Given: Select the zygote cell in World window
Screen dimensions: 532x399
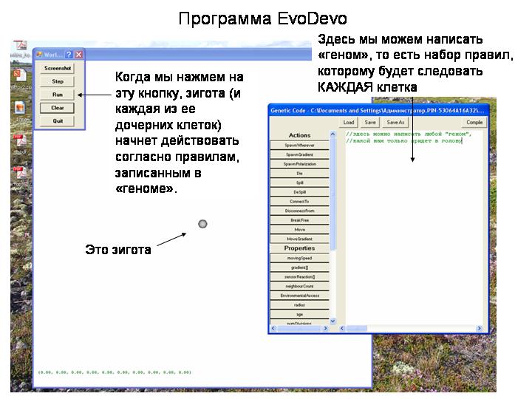Looking at the screenshot, I should tap(202, 224).
